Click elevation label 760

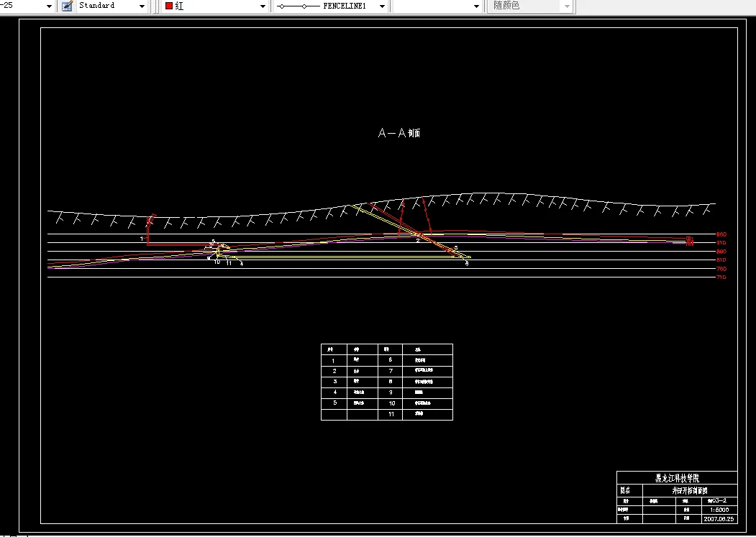tap(721, 269)
